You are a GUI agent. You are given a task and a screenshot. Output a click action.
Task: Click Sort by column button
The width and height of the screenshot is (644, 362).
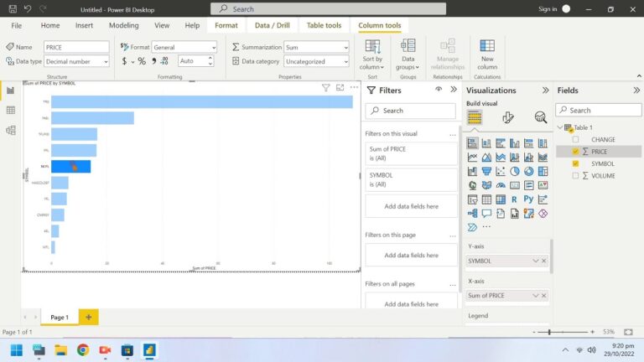[372, 54]
